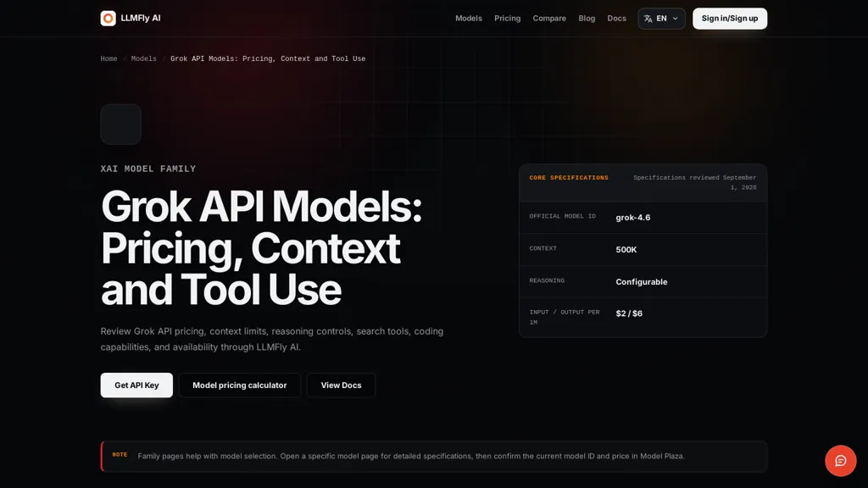This screenshot has width=868, height=488.
Task: Click the current page breadcrumb title
Action: coord(268,58)
